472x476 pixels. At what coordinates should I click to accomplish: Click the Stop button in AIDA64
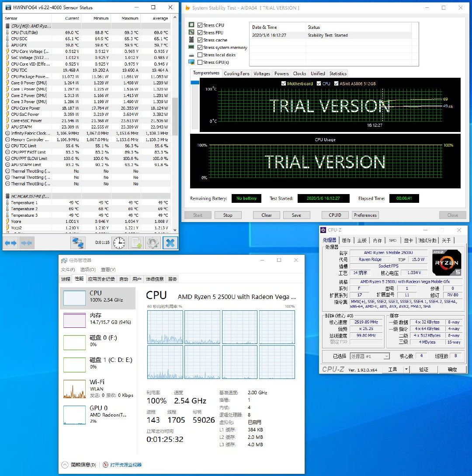[x=228, y=215]
